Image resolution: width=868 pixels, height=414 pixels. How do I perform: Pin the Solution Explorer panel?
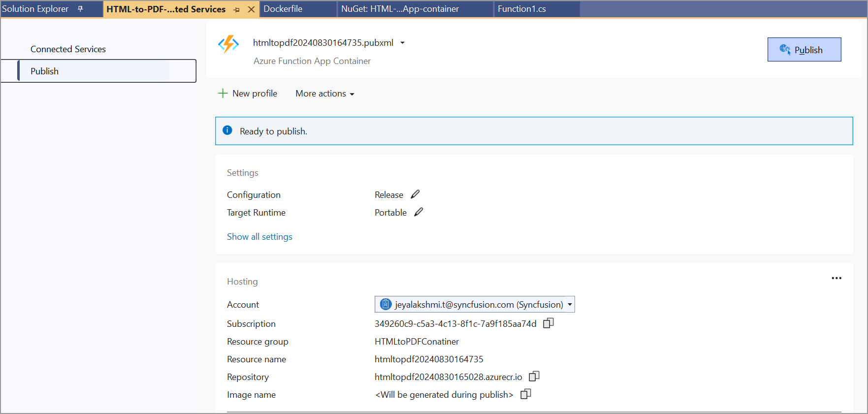click(x=80, y=9)
